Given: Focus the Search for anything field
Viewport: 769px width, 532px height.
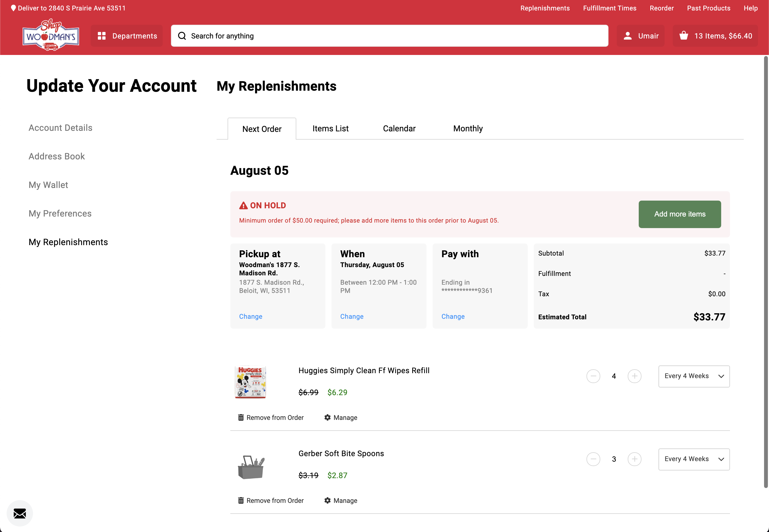Looking at the screenshot, I should click(389, 36).
